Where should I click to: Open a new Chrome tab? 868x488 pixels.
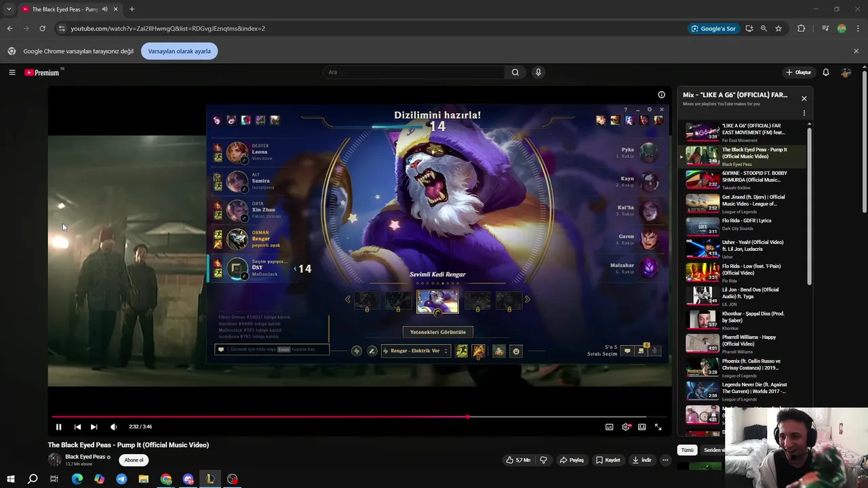pyautogui.click(x=132, y=9)
